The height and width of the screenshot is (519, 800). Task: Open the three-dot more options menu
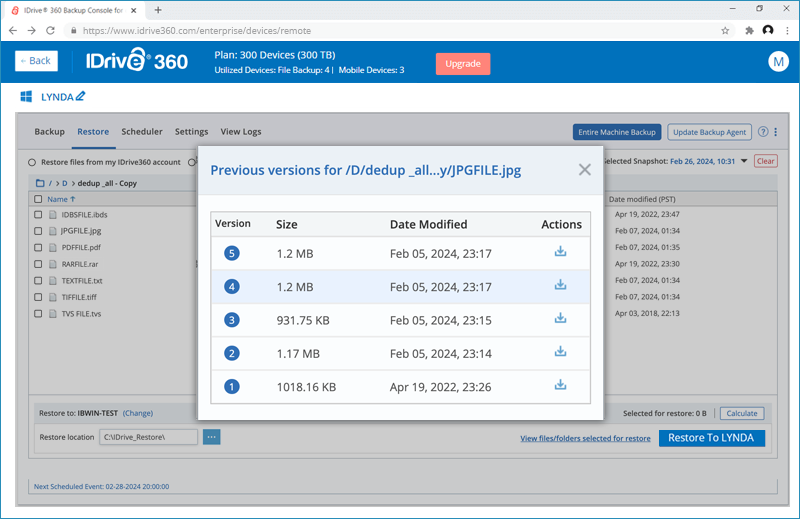click(776, 132)
